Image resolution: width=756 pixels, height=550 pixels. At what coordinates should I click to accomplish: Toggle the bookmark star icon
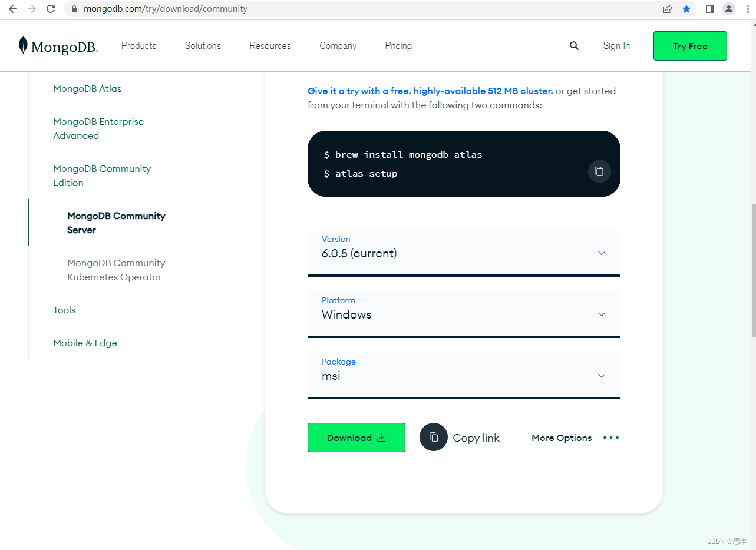pos(686,9)
